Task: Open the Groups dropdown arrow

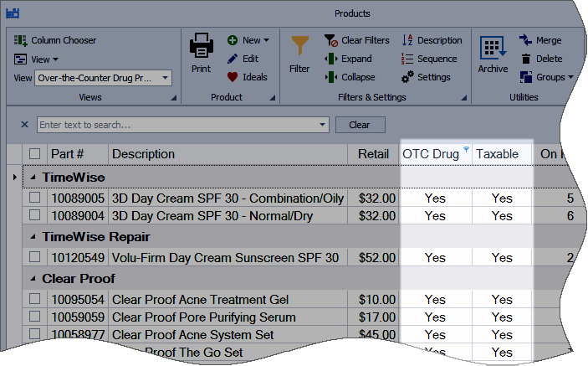Action: (570, 77)
